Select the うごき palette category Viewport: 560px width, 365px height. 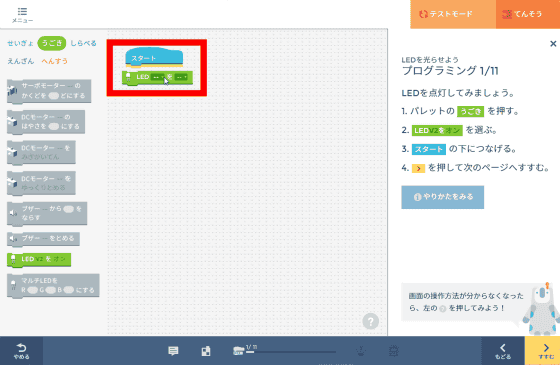tap(52, 43)
